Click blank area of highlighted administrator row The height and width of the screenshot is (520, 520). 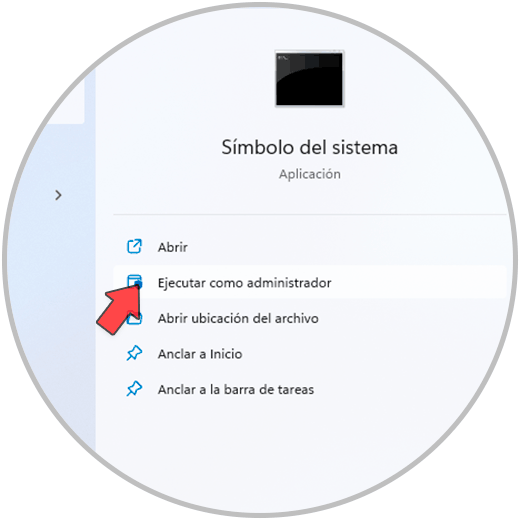pos(417,282)
